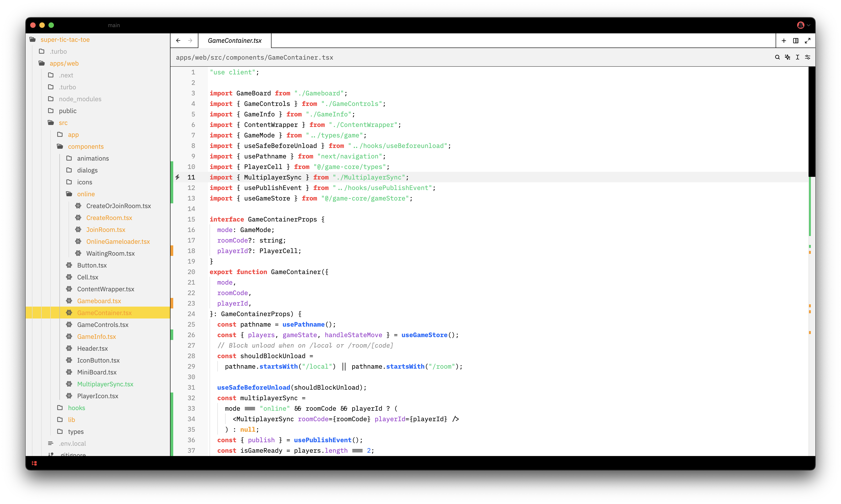Click useSafeBeforeUnload call on line 31
841x504 pixels.
[253, 387]
